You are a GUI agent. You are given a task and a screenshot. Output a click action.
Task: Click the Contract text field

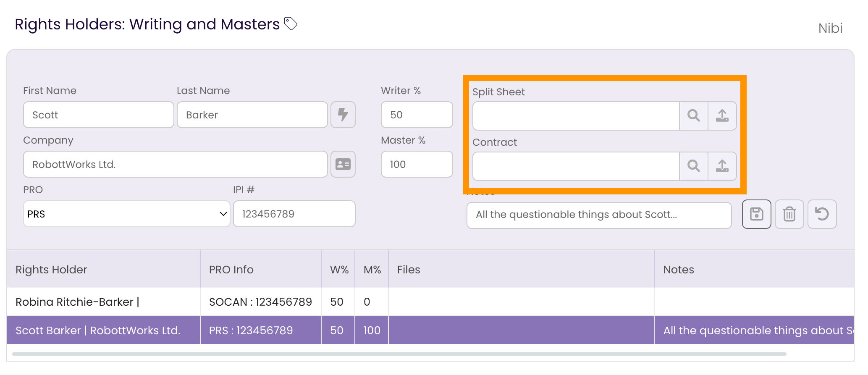pos(576,166)
